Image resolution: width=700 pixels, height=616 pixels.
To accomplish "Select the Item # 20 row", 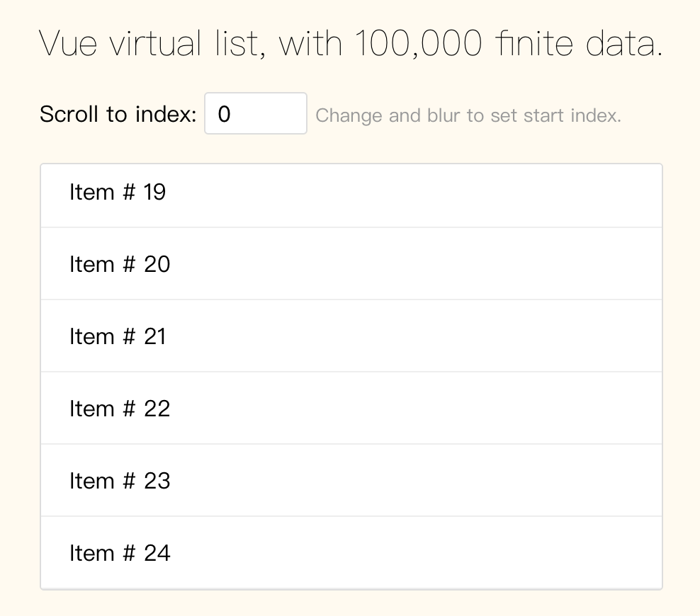I will [351, 264].
